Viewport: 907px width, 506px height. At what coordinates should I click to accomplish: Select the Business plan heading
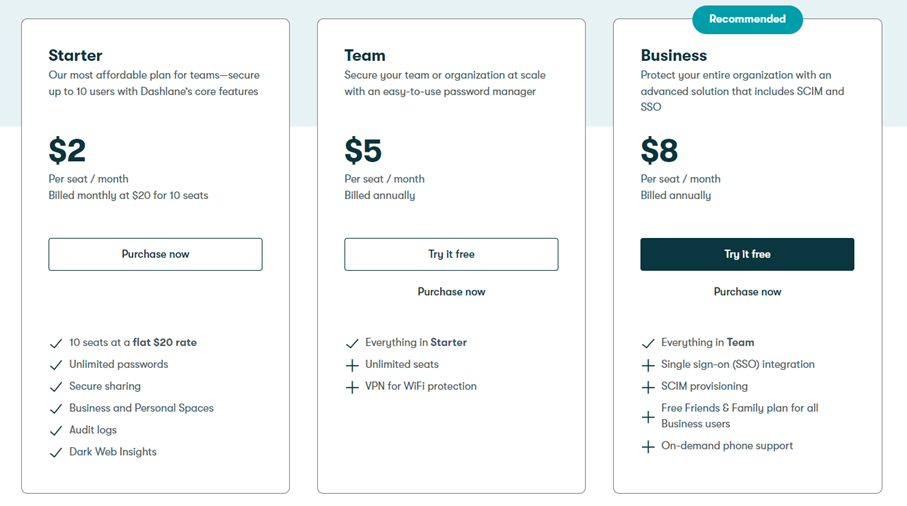click(x=673, y=56)
